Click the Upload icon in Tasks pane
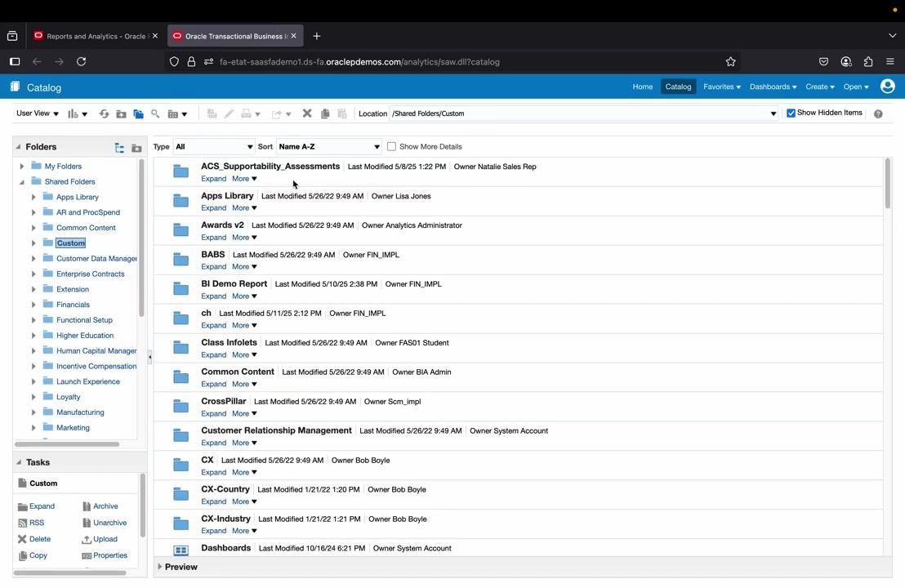This screenshot has height=588, width=905. (x=87, y=540)
